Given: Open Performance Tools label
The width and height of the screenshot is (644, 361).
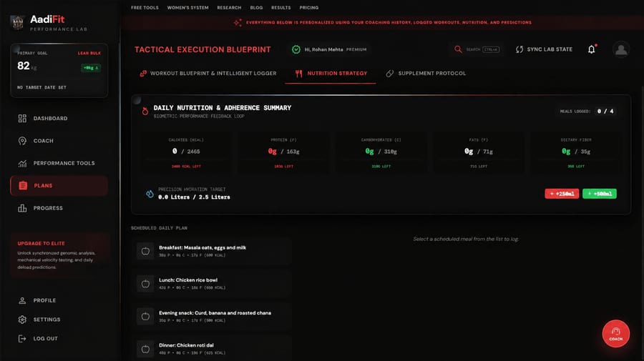Looking at the screenshot, I should point(64,163).
